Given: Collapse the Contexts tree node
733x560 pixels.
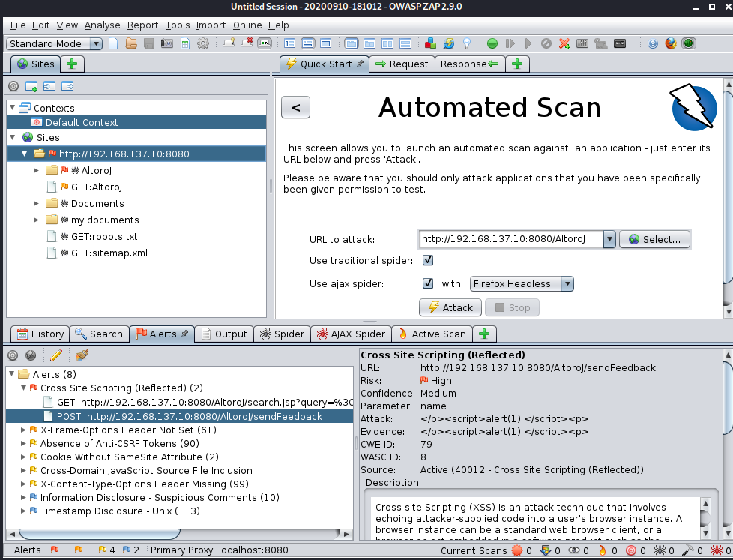Looking at the screenshot, I should (13, 107).
